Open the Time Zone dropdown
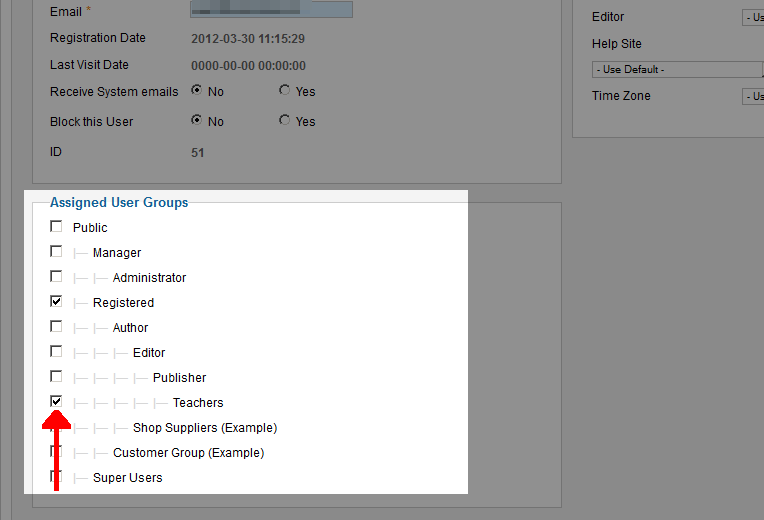764x520 pixels. point(752,96)
